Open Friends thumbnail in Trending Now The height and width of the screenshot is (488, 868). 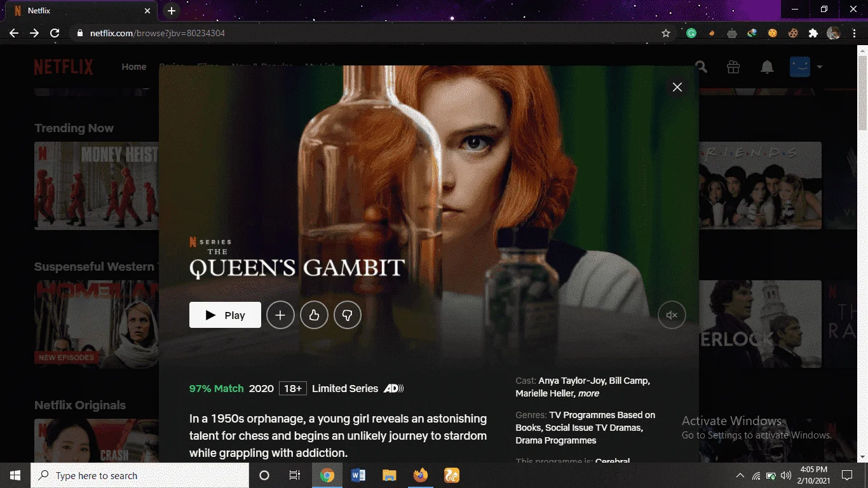760,186
